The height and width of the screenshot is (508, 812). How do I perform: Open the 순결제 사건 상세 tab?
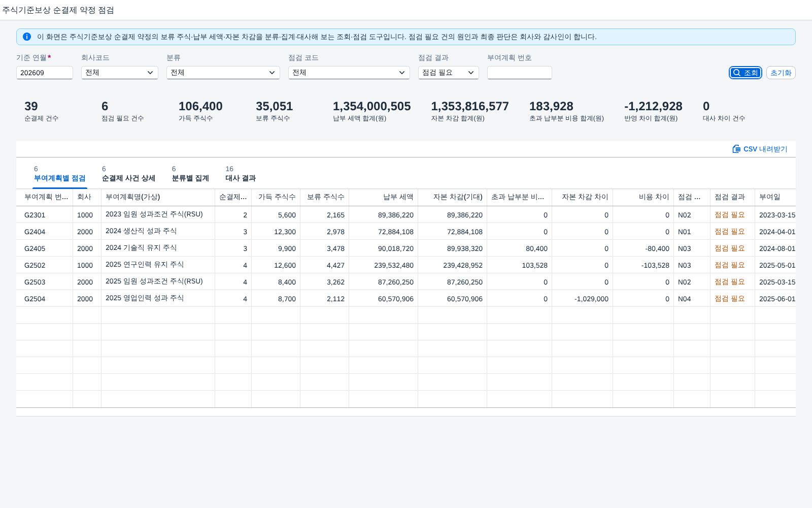(128, 174)
